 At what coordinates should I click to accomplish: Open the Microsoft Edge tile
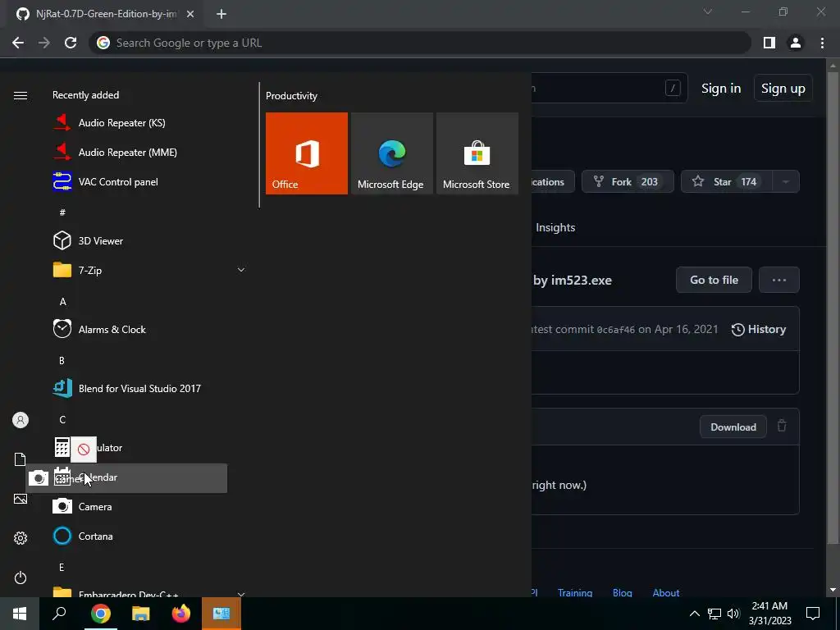tap(391, 153)
